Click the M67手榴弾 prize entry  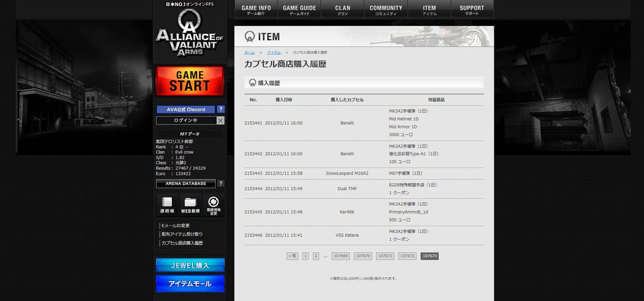406,173
